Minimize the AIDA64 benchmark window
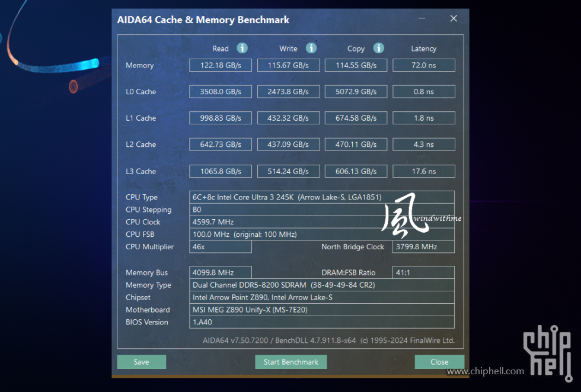 [x=422, y=18]
